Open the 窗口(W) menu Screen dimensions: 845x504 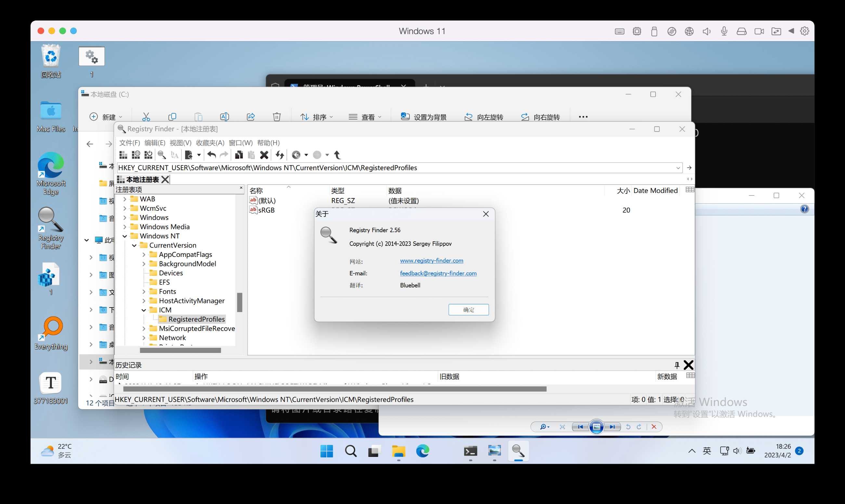[x=240, y=143]
